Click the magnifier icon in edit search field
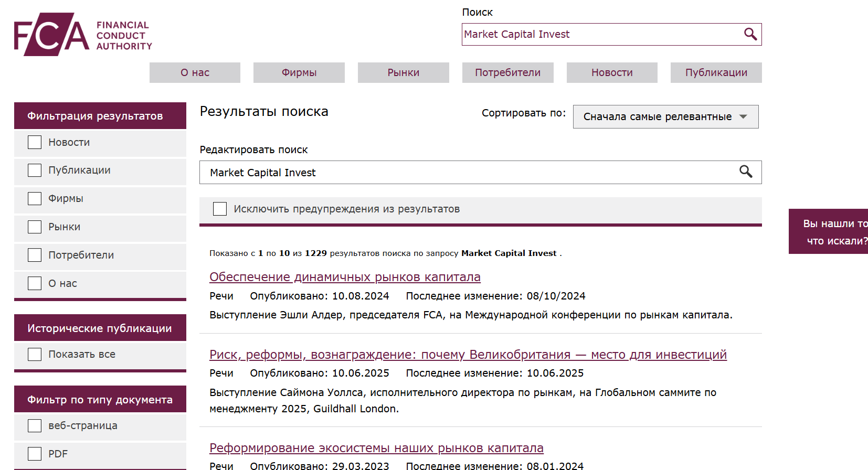 pos(746,172)
